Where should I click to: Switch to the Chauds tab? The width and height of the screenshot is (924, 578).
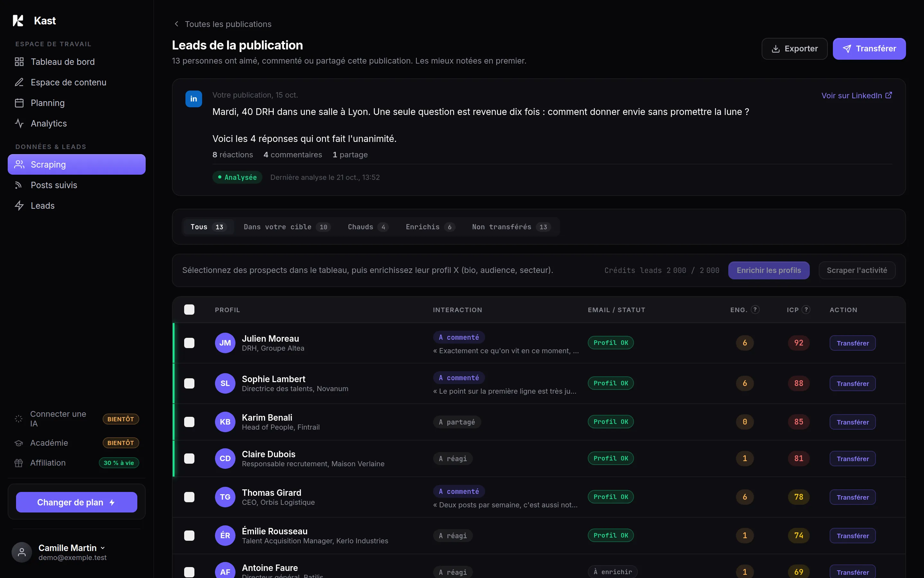(368, 227)
